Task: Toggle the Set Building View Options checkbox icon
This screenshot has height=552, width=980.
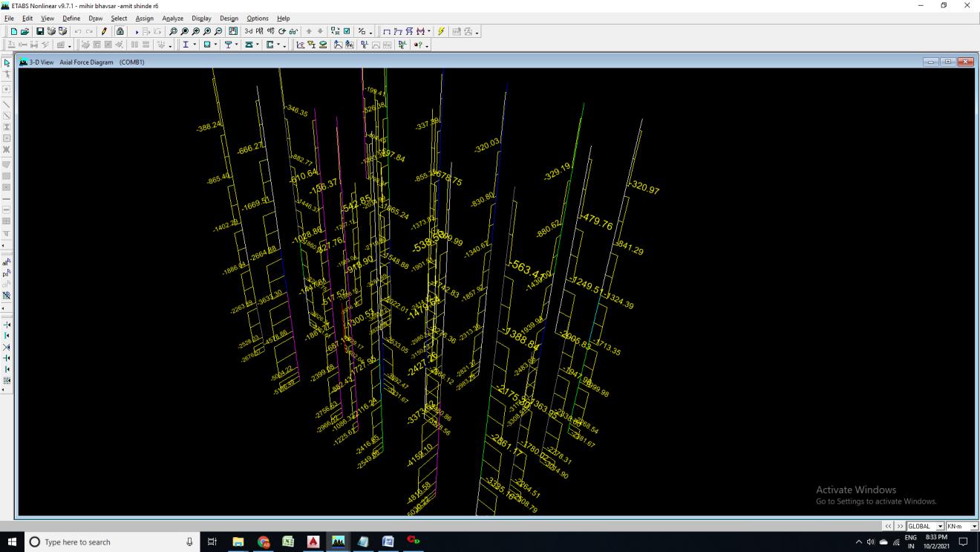Action: point(346,32)
